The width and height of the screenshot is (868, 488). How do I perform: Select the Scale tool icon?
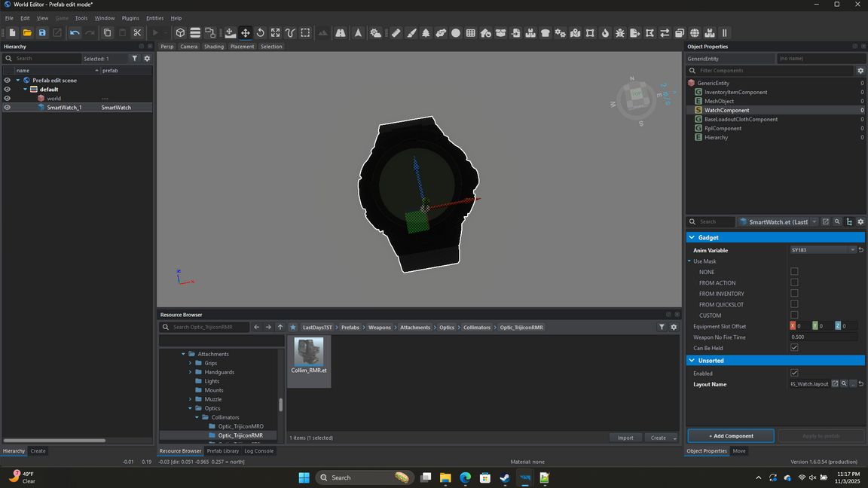pyautogui.click(x=275, y=33)
